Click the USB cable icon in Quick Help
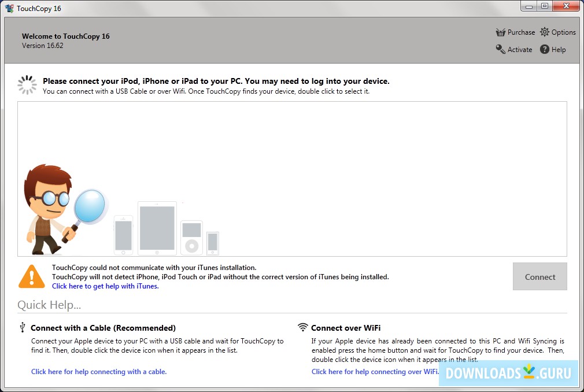The height and width of the screenshot is (392, 584). (23, 327)
